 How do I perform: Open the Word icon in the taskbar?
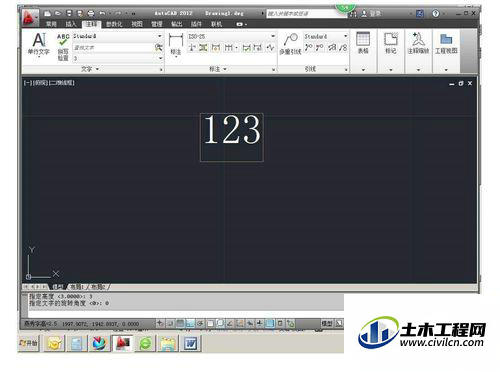[x=190, y=343]
